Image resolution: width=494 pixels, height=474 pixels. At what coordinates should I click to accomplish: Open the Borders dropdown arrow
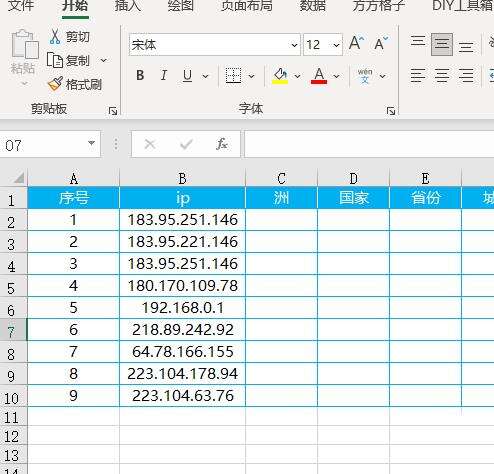pos(252,76)
